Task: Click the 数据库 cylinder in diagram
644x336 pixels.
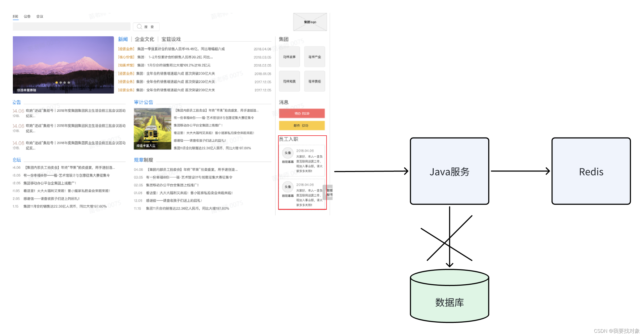Action: click(x=449, y=296)
